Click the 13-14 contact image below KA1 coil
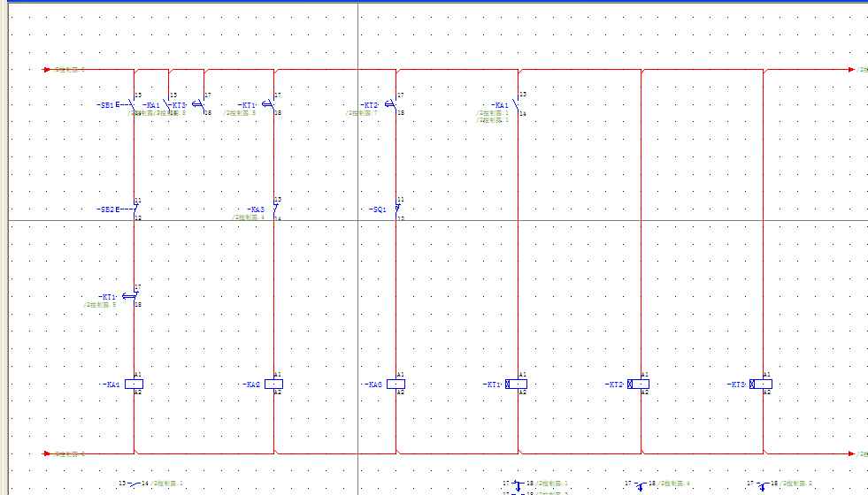This screenshot has width=868, height=495. (134, 484)
